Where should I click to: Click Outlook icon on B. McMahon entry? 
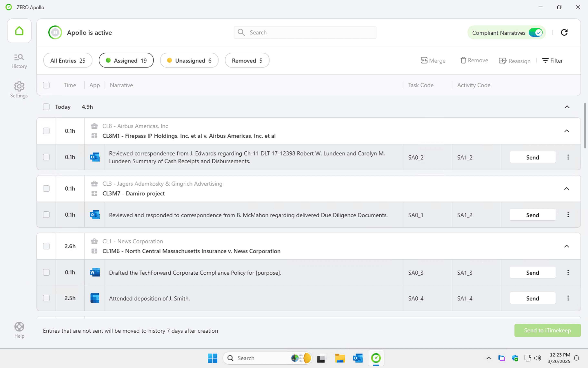pyautogui.click(x=95, y=215)
